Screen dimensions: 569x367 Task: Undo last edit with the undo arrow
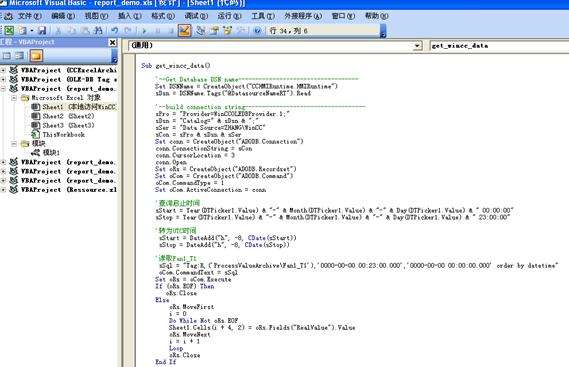point(115,30)
